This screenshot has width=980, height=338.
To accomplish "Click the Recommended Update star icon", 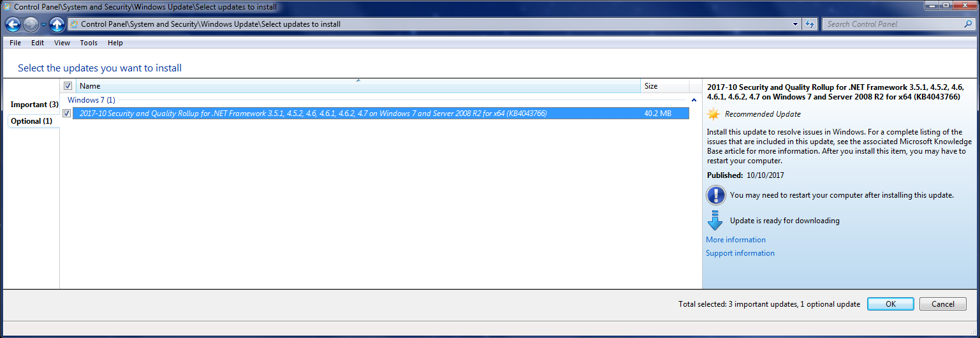I will (713, 114).
